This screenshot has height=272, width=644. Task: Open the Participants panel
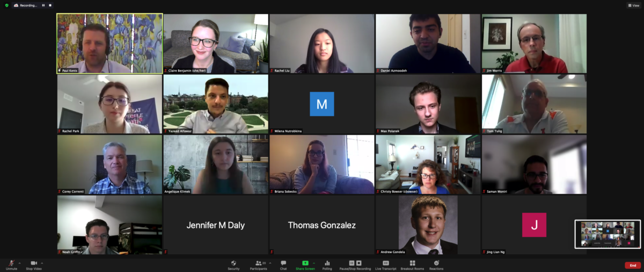[x=258, y=265]
